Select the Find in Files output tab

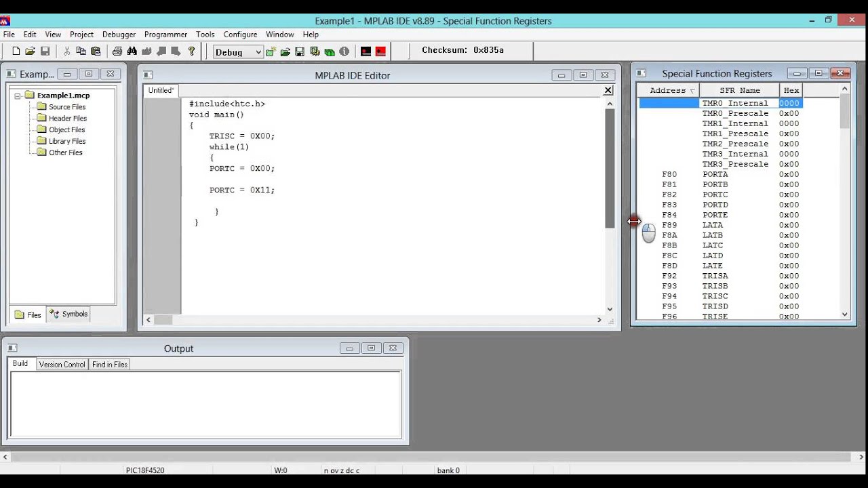[x=110, y=365]
